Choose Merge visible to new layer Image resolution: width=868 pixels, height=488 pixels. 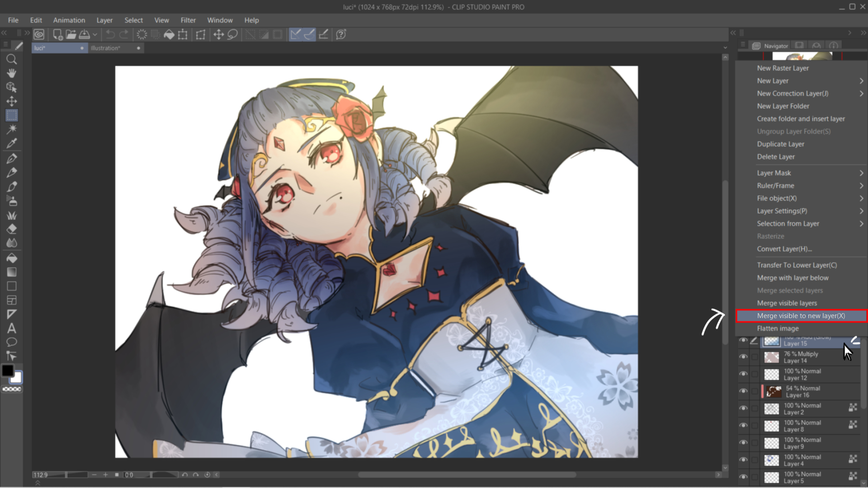tap(802, 315)
